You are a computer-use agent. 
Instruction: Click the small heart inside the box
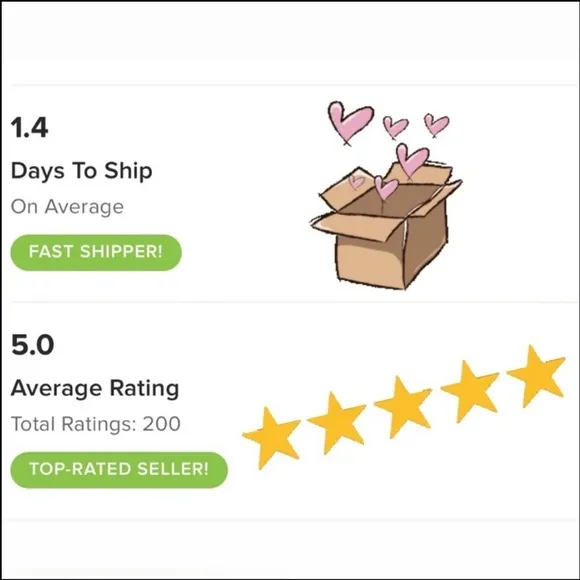pyautogui.click(x=386, y=188)
